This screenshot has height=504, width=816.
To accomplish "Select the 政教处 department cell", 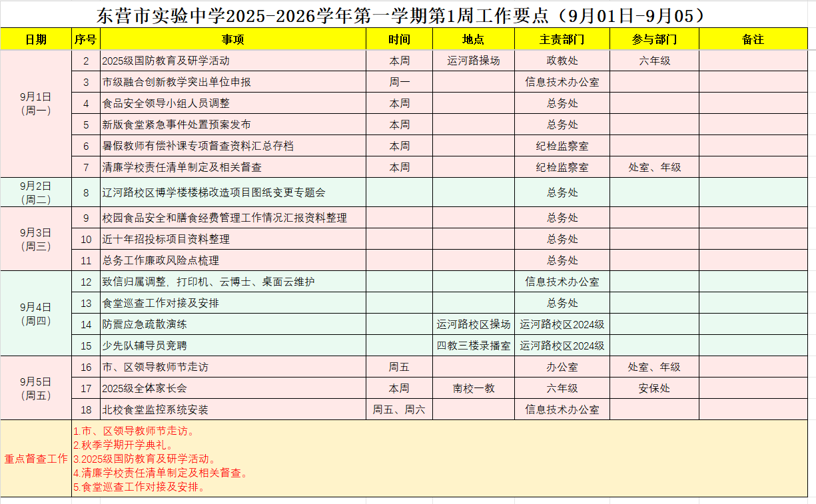I will pyautogui.click(x=562, y=61).
